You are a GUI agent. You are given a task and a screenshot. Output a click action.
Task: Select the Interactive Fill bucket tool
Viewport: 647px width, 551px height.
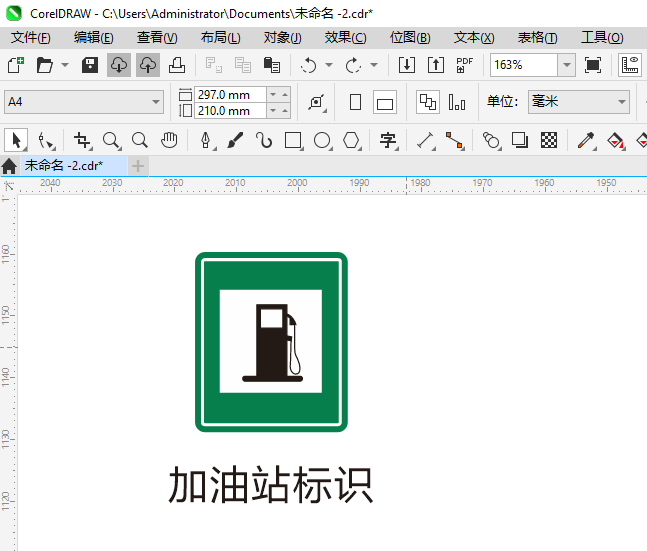(x=616, y=140)
